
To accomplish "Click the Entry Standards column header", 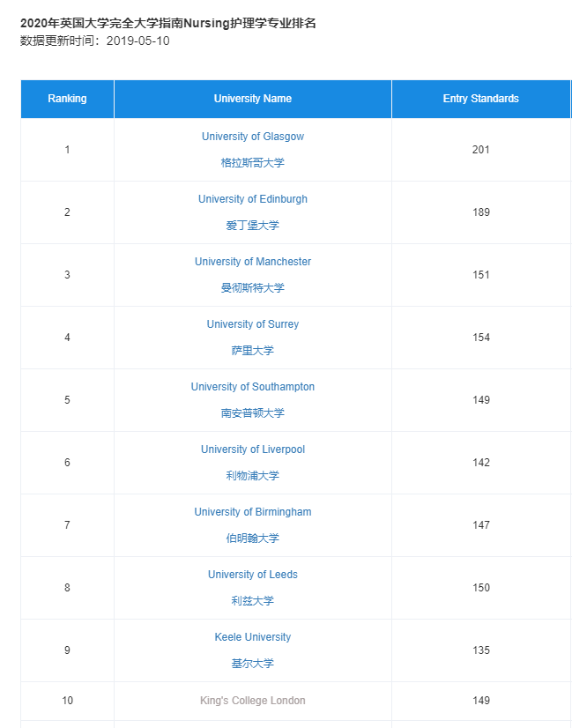I will (x=481, y=99).
